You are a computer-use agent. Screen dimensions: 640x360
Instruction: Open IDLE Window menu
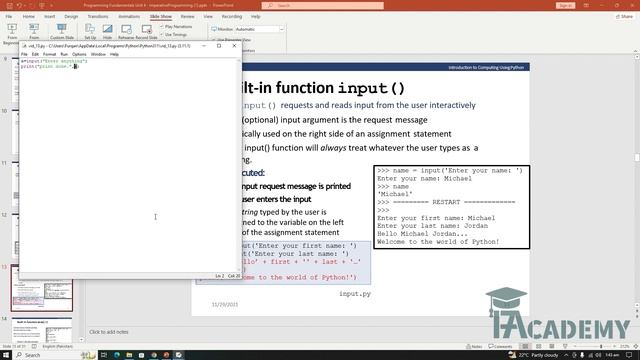coord(98,54)
